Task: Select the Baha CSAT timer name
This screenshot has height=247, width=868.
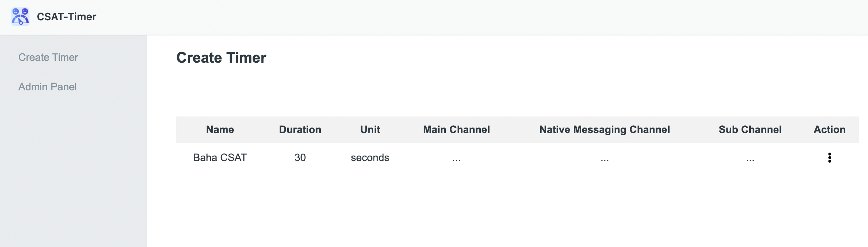Action: pyautogui.click(x=220, y=157)
